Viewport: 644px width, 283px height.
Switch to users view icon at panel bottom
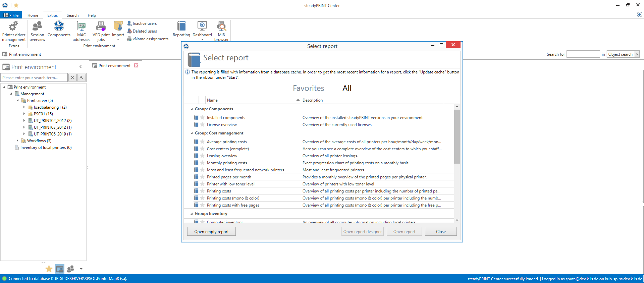(70, 269)
